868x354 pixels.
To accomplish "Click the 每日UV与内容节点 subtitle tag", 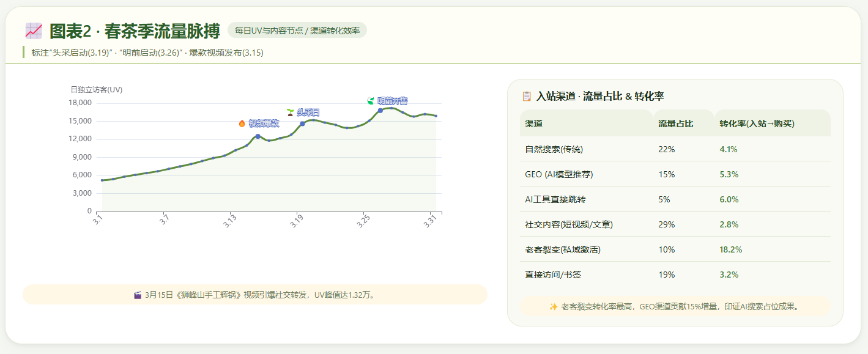I will tap(297, 31).
